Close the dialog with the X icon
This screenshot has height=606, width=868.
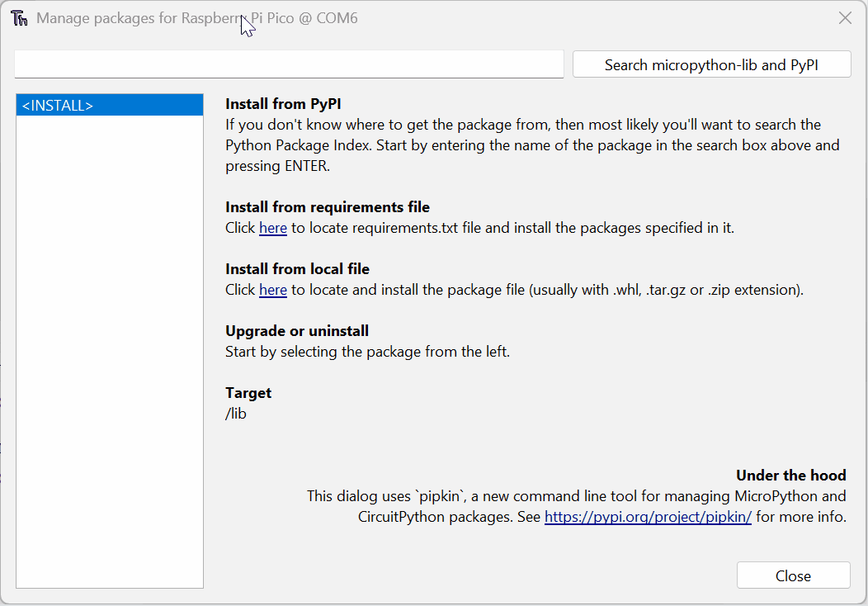click(845, 18)
